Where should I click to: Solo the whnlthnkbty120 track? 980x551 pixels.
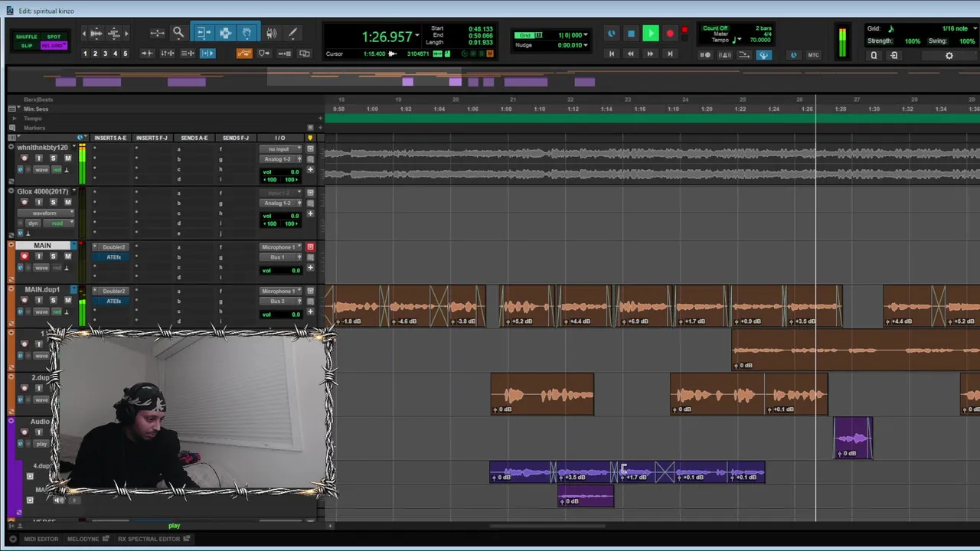click(x=53, y=158)
